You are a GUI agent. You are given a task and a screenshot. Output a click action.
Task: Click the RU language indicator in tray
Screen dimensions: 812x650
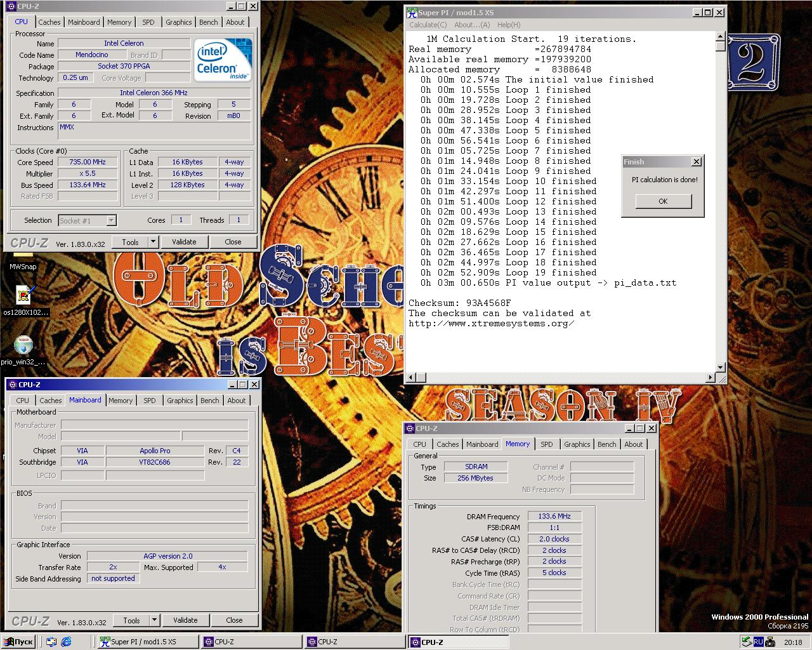758,642
